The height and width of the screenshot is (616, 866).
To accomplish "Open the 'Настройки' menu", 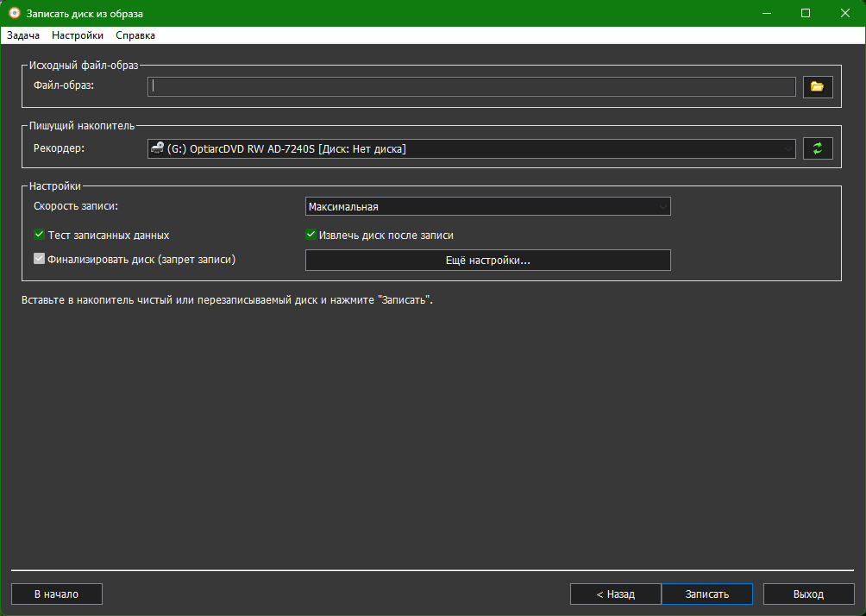I will (78, 35).
